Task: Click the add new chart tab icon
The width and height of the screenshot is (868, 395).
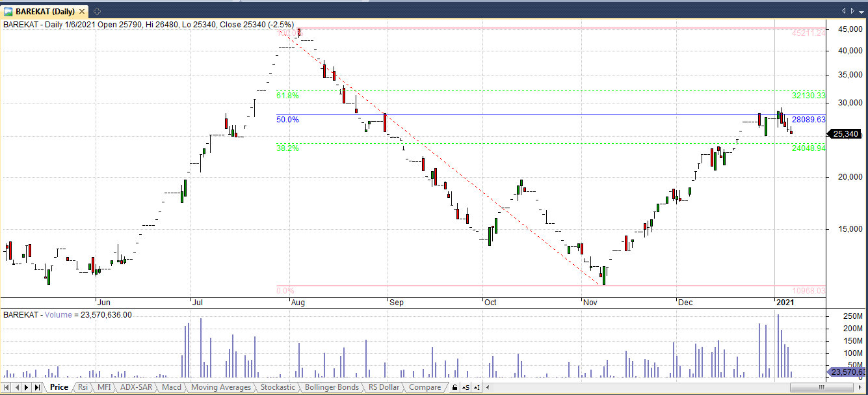Action: (97, 11)
